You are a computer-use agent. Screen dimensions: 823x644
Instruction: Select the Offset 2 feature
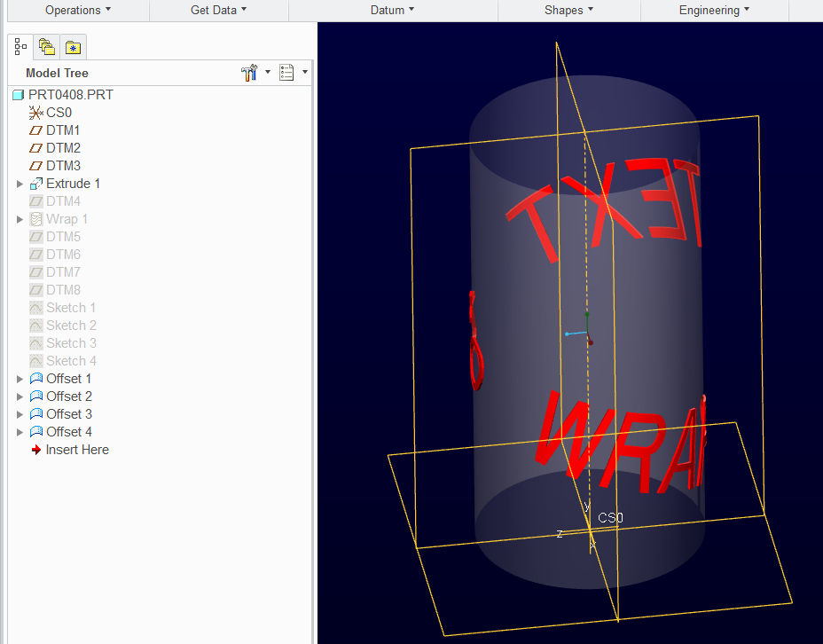(x=69, y=397)
